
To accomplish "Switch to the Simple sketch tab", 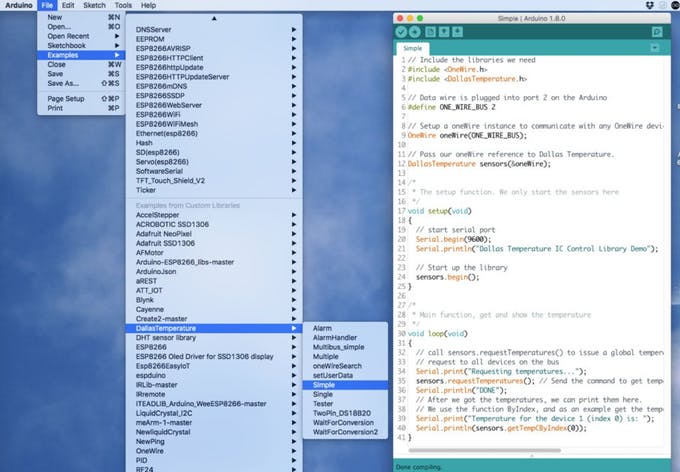I will [x=410, y=48].
